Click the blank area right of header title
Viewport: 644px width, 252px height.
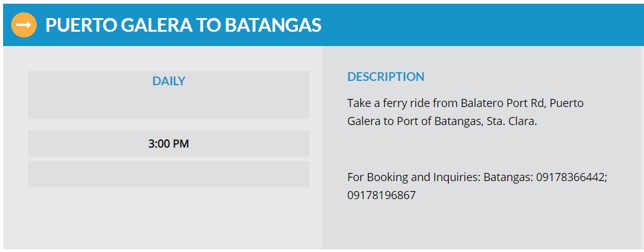[x=481, y=25]
